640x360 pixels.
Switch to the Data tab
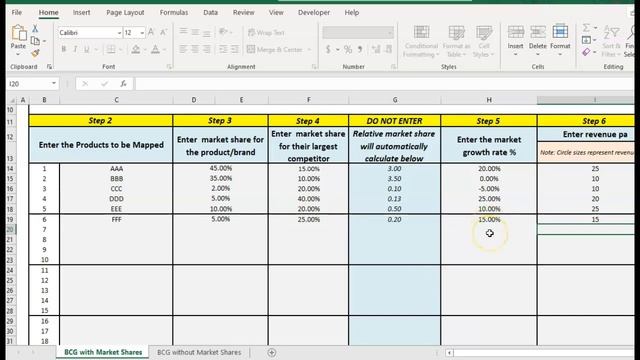pos(211,13)
